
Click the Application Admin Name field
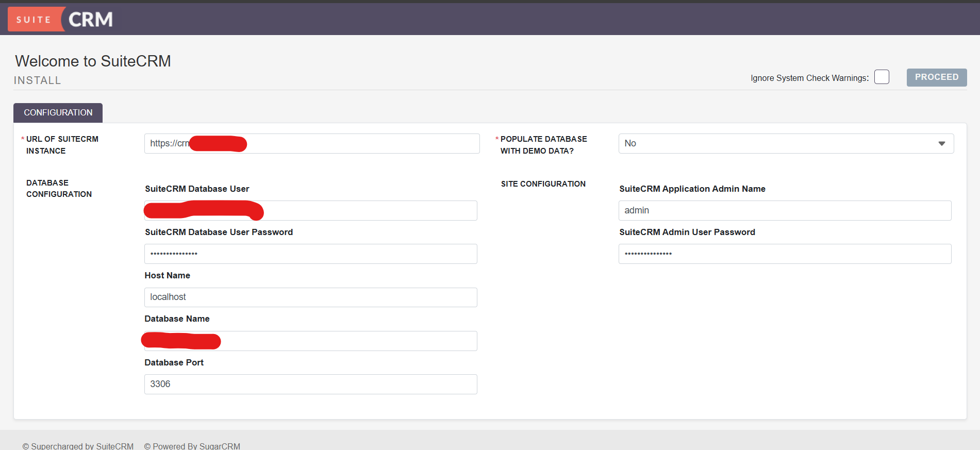(x=785, y=210)
